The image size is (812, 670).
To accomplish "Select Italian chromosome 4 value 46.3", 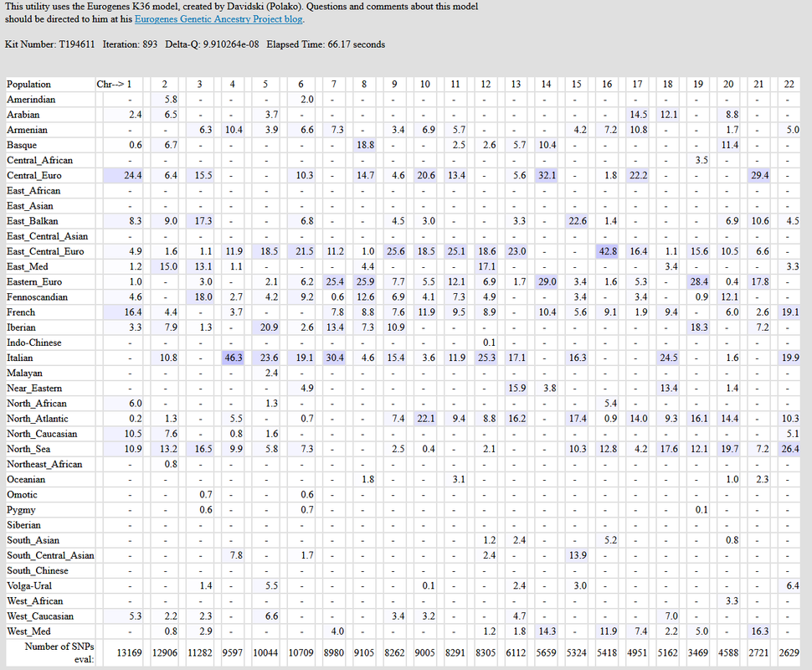I will pos(234,358).
